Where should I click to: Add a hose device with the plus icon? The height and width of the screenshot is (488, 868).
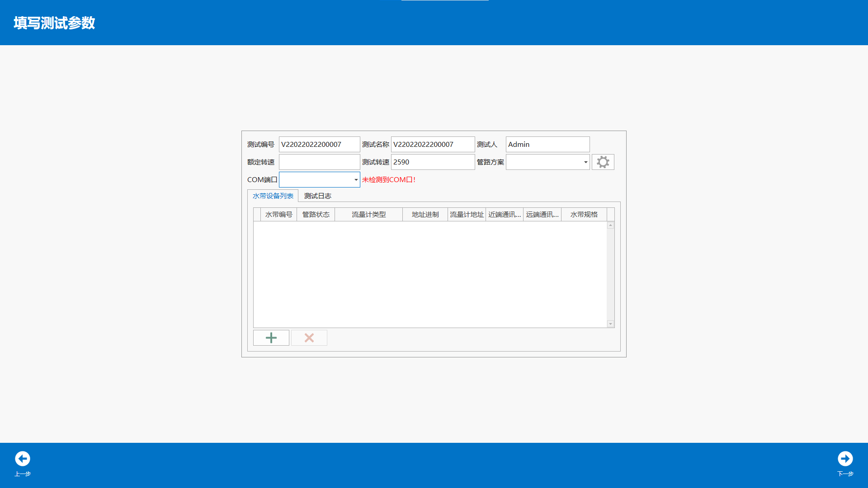coord(271,338)
